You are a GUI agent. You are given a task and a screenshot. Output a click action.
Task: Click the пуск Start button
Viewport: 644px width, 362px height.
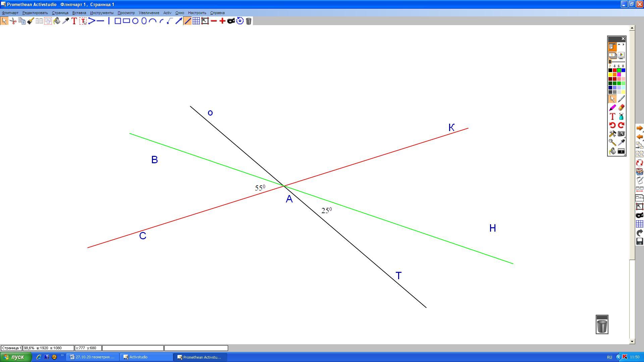[x=16, y=357]
